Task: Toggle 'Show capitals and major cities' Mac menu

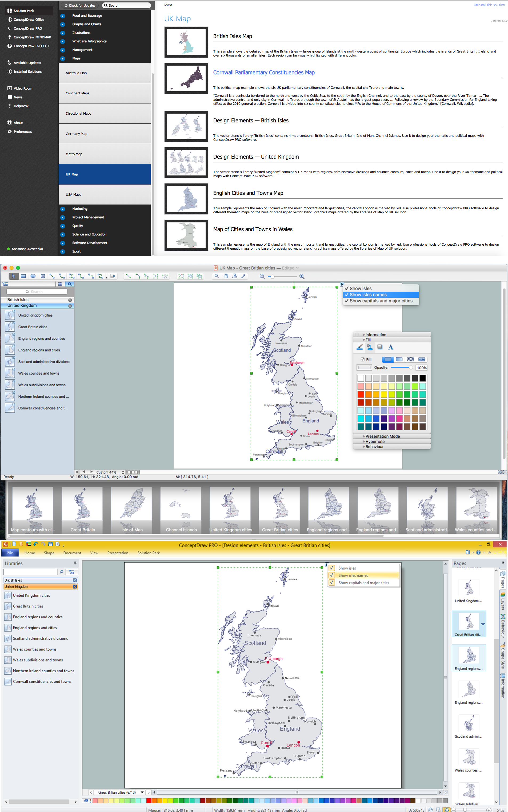Action: (x=381, y=301)
